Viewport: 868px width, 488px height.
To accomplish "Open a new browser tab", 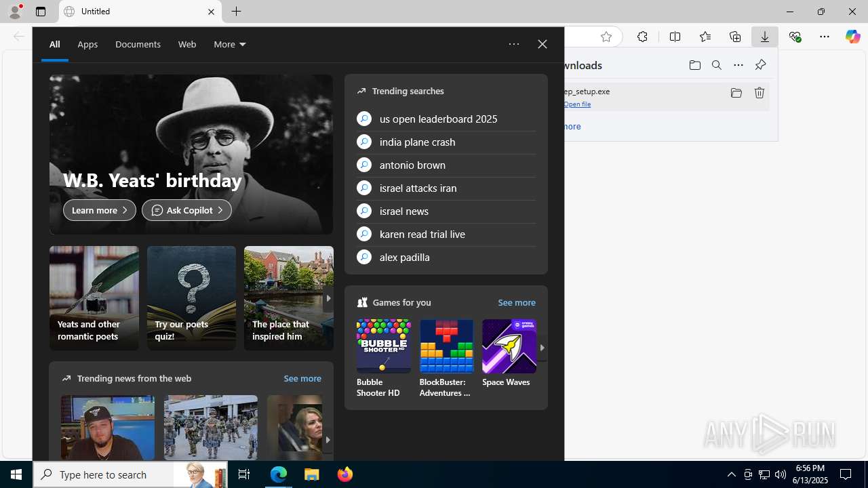I will pyautogui.click(x=236, y=12).
